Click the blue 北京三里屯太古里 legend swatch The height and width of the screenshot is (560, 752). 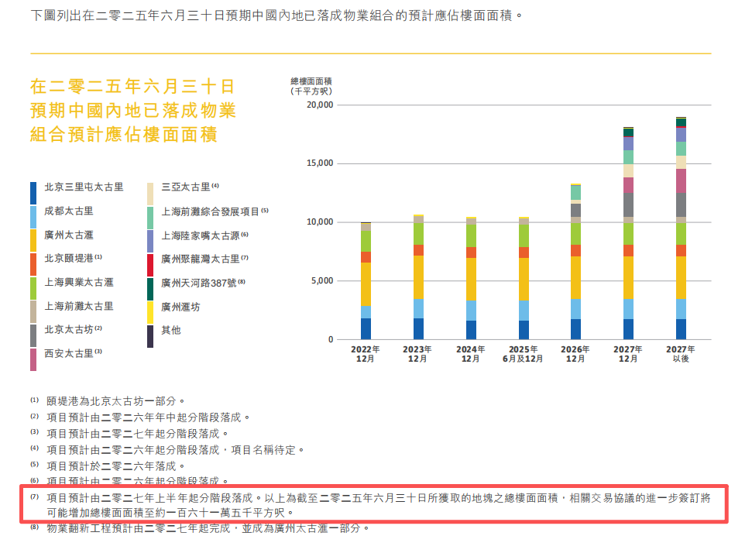coord(33,193)
